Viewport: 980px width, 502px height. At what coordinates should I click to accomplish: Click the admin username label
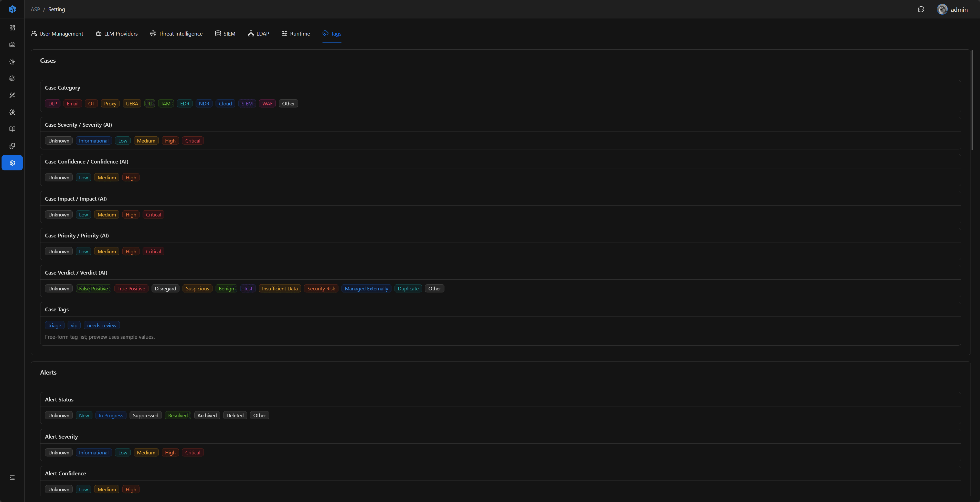tap(959, 9)
